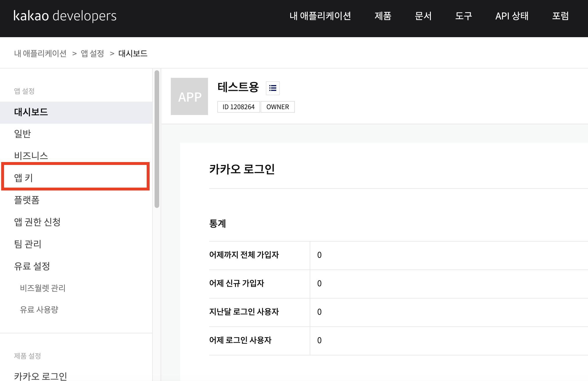Image resolution: width=588 pixels, height=381 pixels.
Task: Click the kakao developers logo
Action: (65, 16)
